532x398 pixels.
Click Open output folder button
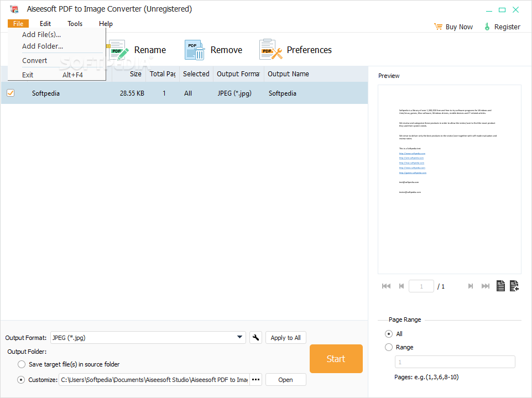point(286,380)
